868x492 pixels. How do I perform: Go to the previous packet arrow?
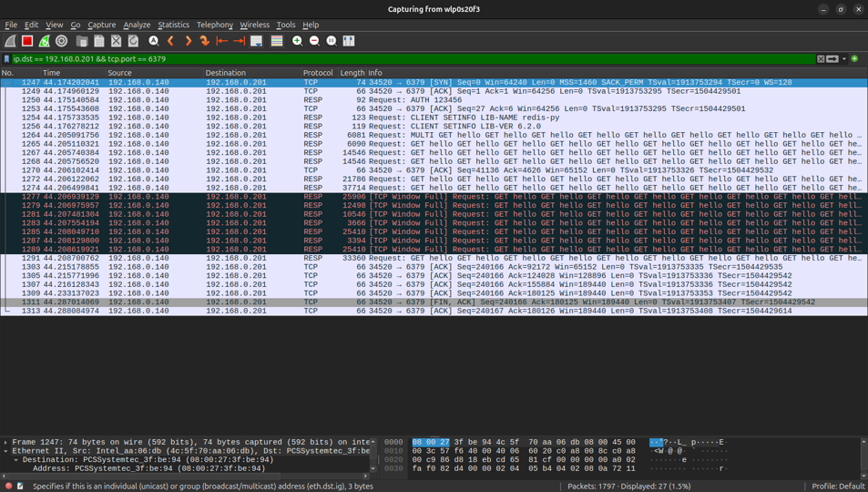point(171,41)
